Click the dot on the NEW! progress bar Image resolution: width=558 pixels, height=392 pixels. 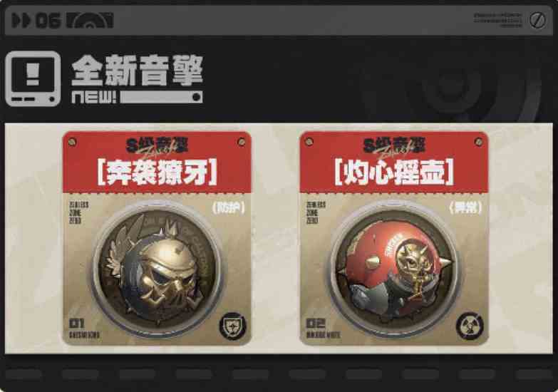(196, 97)
